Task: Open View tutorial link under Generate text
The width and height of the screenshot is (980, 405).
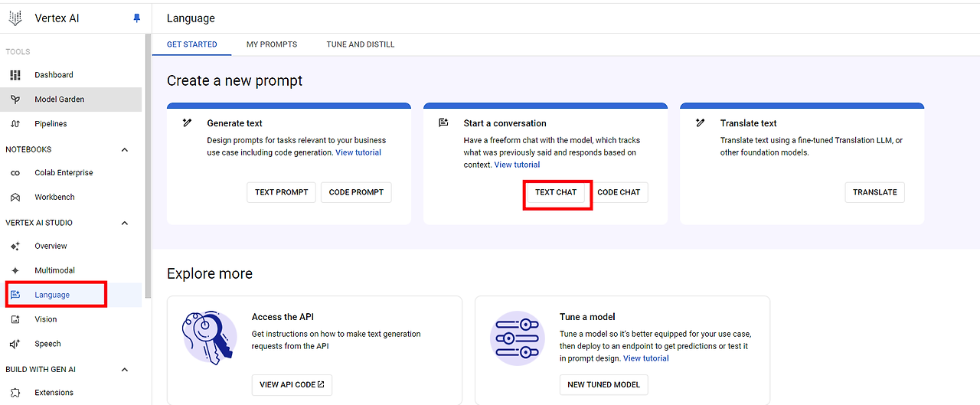Action: point(358,152)
